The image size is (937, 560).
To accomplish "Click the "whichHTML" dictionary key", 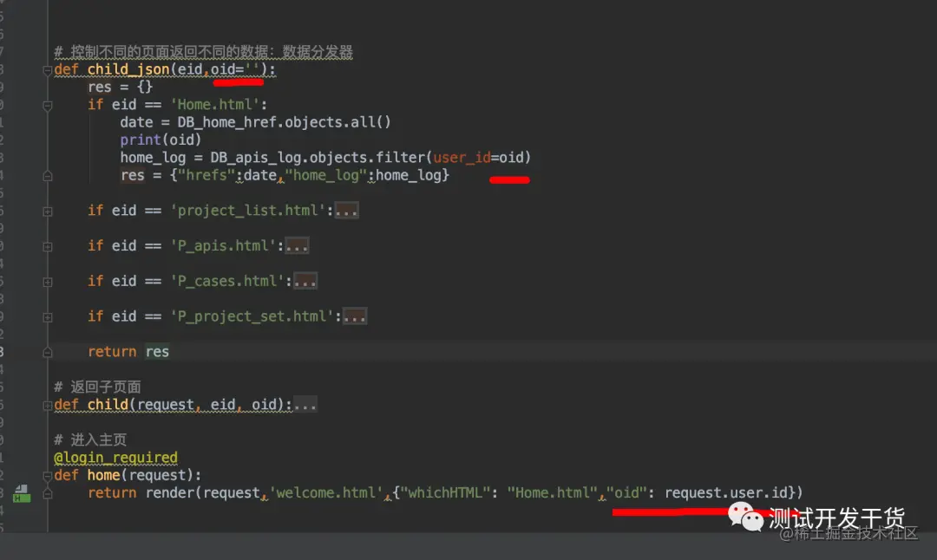I will coord(445,493).
